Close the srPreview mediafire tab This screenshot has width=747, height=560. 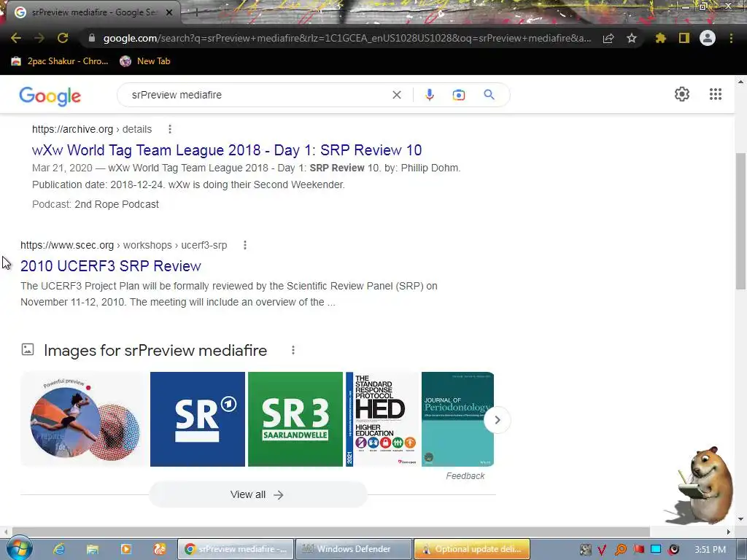[x=169, y=12]
